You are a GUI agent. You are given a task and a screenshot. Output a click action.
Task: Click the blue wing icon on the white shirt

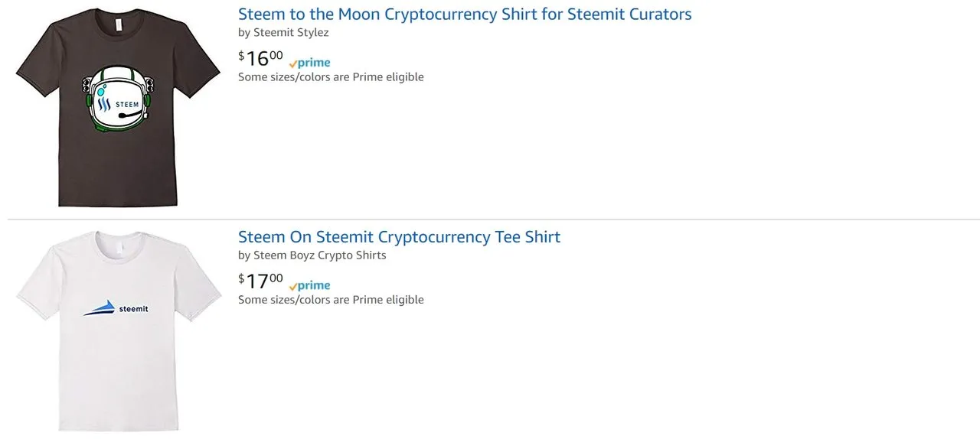tap(100, 308)
